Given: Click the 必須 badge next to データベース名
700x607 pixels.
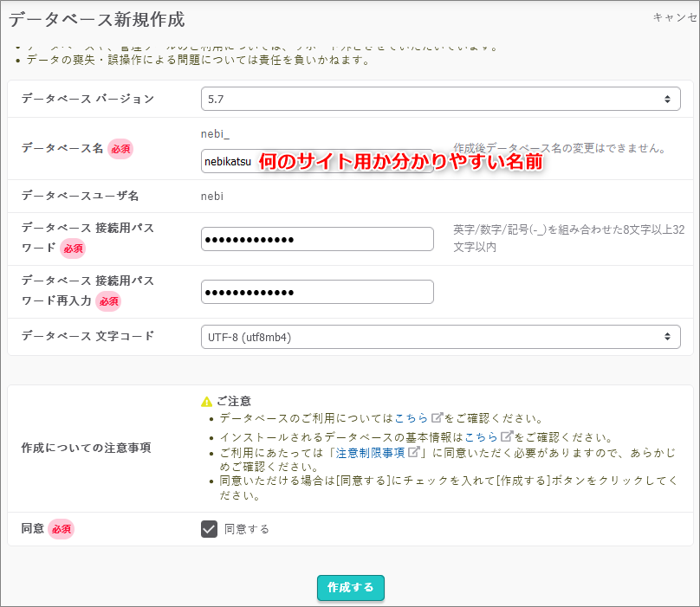Looking at the screenshot, I should (x=120, y=149).
